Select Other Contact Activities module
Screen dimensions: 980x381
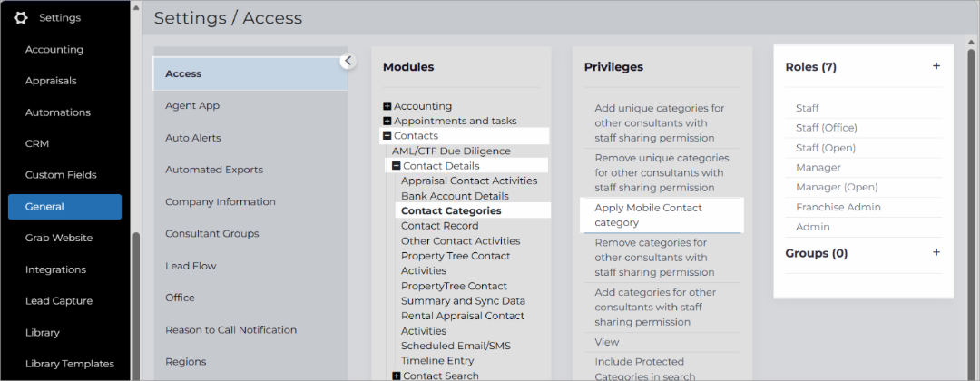(x=461, y=240)
